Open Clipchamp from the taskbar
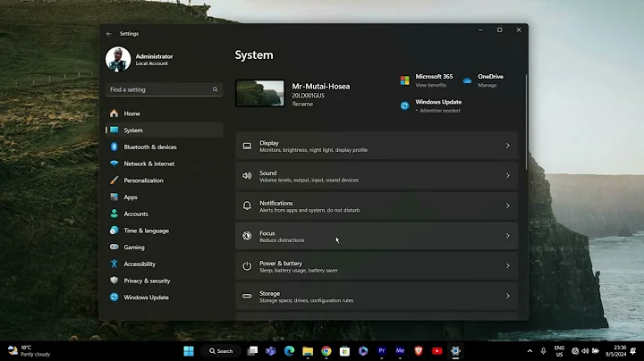644x361 pixels. pos(363,351)
